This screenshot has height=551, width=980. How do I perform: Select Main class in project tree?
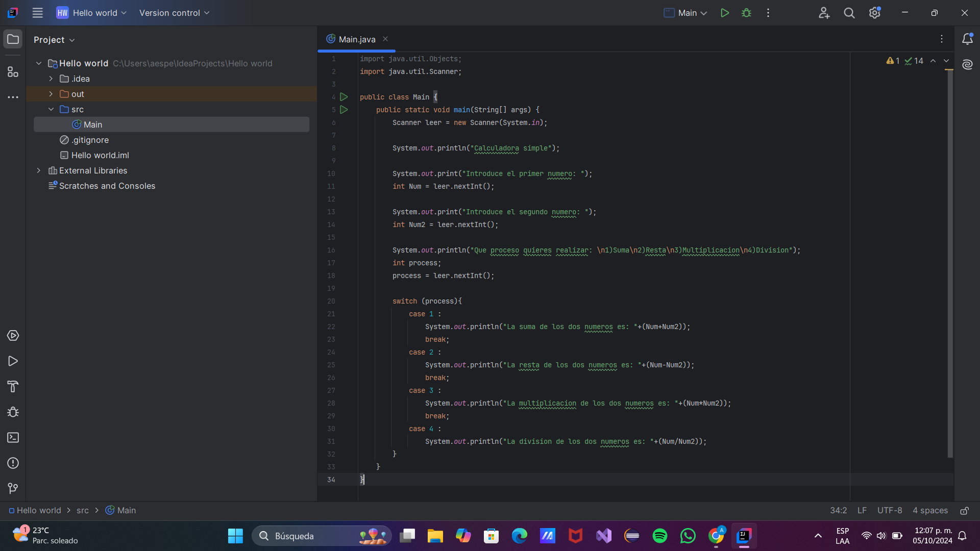(171, 124)
